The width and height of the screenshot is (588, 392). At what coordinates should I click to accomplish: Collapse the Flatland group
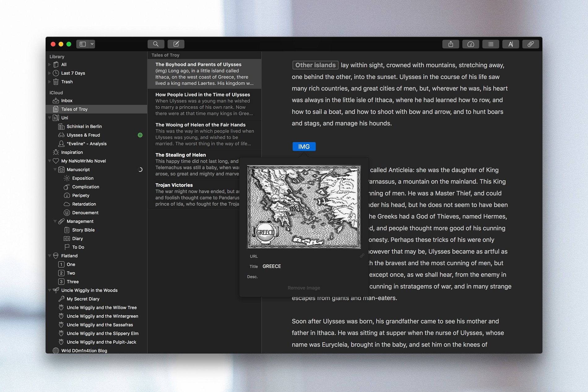tap(50, 256)
